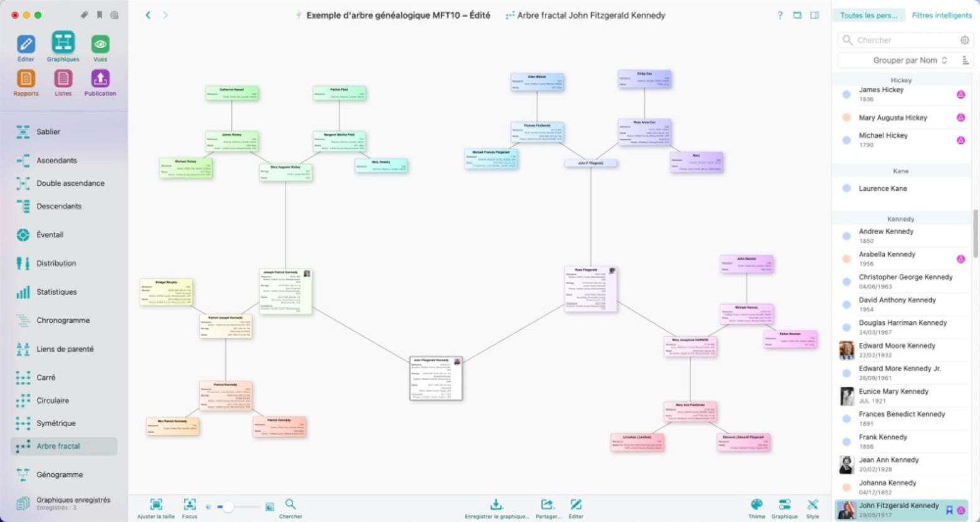Image resolution: width=980 pixels, height=522 pixels.
Task: Click the Partager icon
Action: pyautogui.click(x=547, y=504)
